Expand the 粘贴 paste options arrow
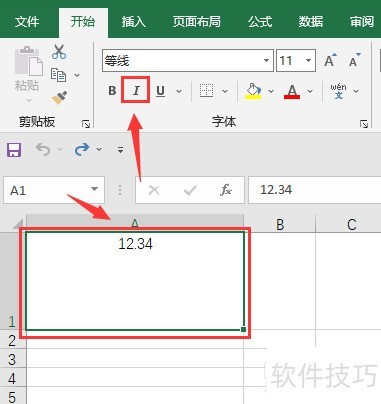 point(29,100)
